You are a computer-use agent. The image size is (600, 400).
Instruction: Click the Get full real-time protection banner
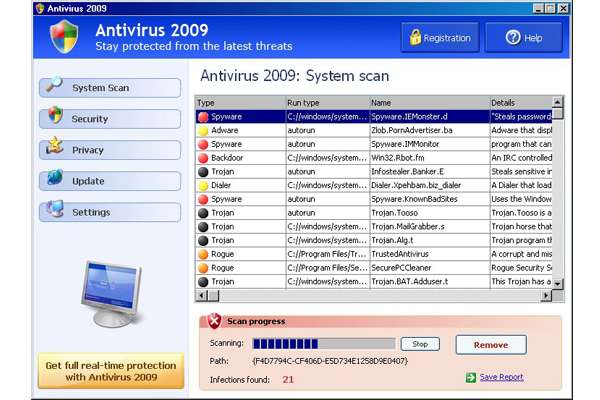click(111, 371)
